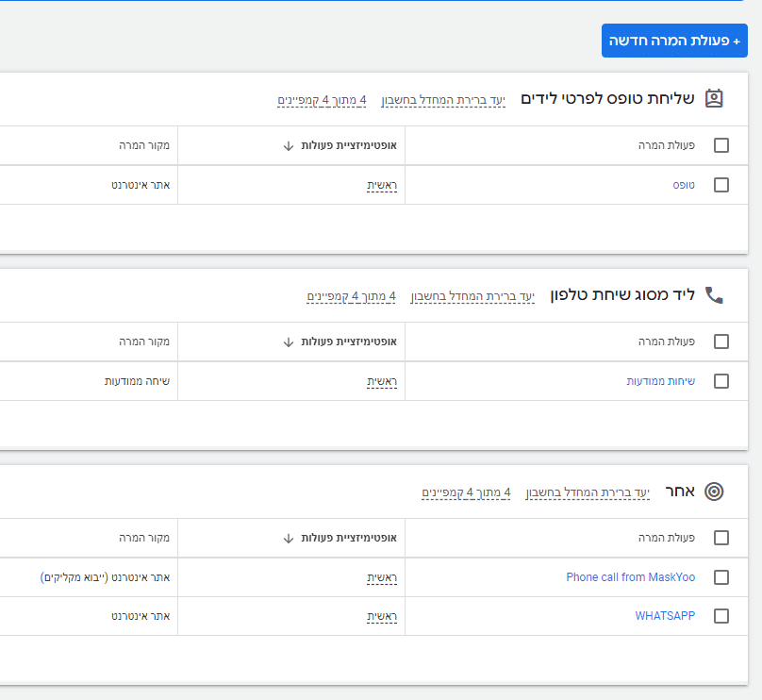Image resolution: width=762 pixels, height=700 pixels.
Task: Click the ראשית value in the טופס row
Action: (x=382, y=185)
